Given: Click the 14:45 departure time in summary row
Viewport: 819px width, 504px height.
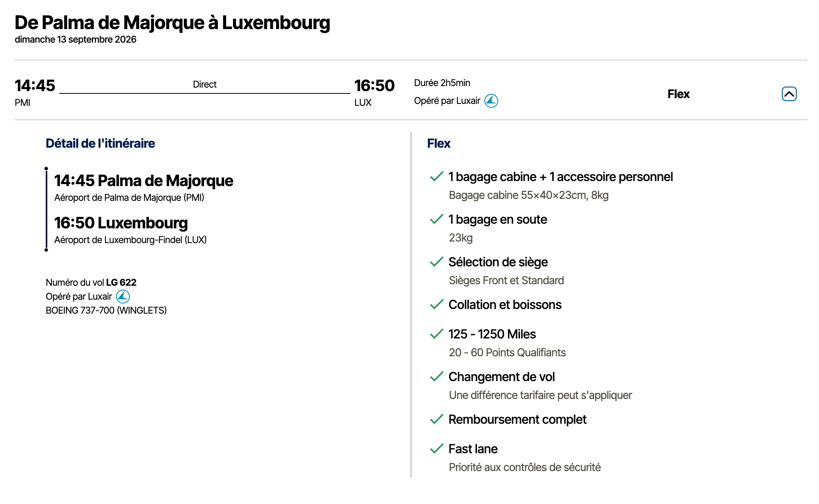Looking at the screenshot, I should 35,86.
